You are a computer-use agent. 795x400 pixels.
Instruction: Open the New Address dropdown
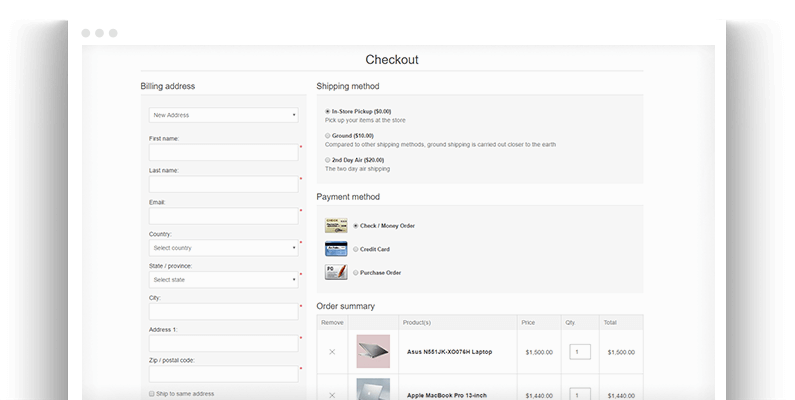pyautogui.click(x=223, y=115)
